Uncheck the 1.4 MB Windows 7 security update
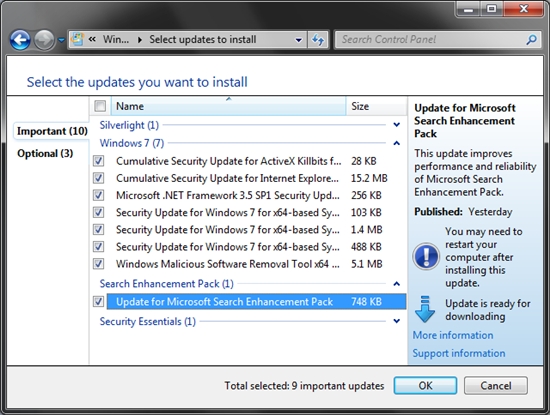550x415 pixels. pos(99,229)
